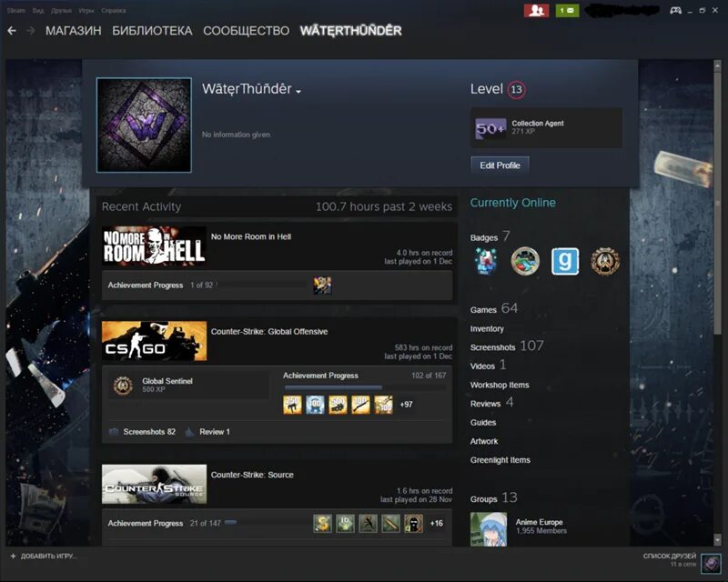Open the Groups 13 link
The height and width of the screenshot is (582, 728).
click(494, 498)
